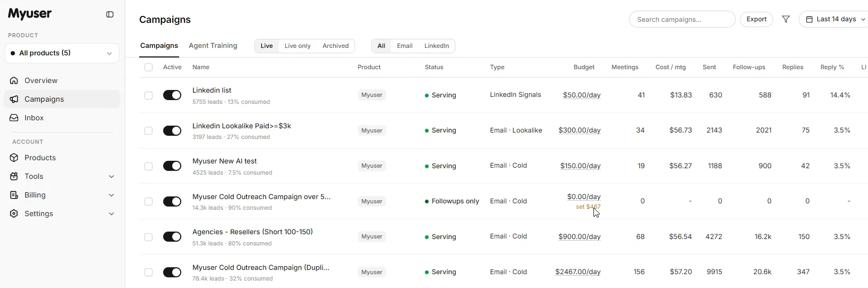The height and width of the screenshot is (288, 868).
Task: Select the Live filter
Action: (x=267, y=46)
